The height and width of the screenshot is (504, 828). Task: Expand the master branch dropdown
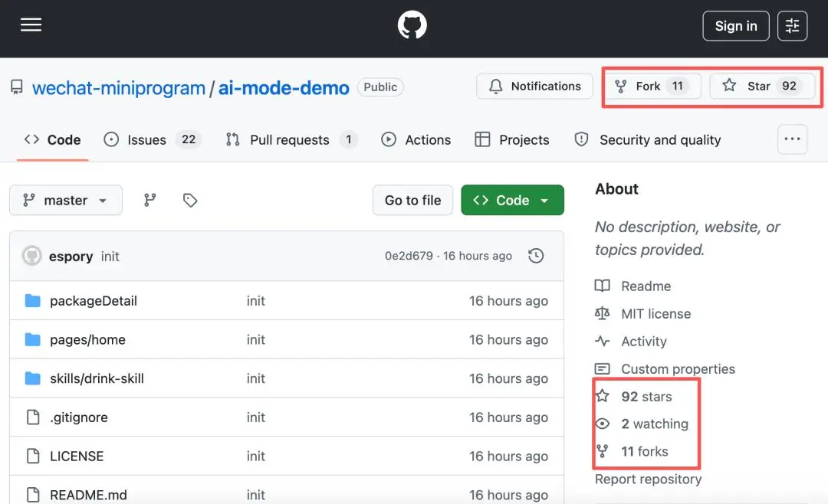(66, 200)
